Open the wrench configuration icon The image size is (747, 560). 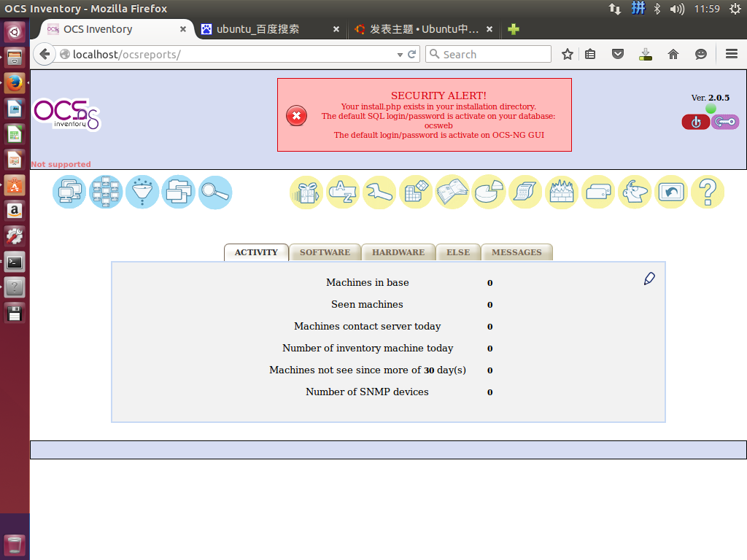(379, 192)
